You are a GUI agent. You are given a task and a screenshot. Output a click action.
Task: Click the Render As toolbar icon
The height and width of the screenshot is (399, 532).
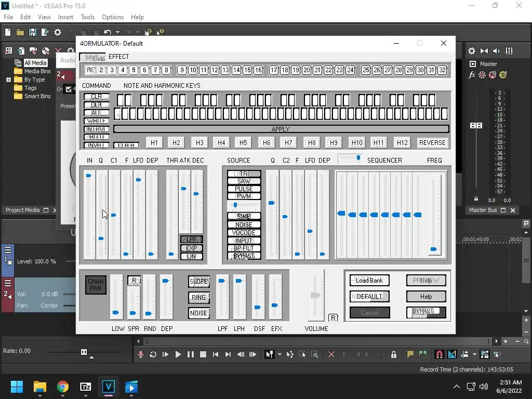(x=45, y=32)
